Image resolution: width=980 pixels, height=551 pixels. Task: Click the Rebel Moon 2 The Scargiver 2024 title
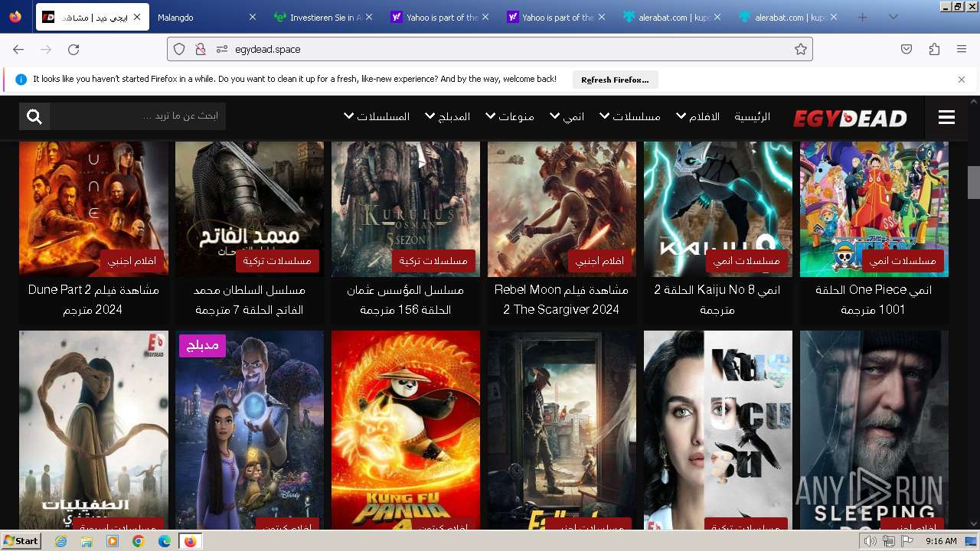(x=562, y=300)
